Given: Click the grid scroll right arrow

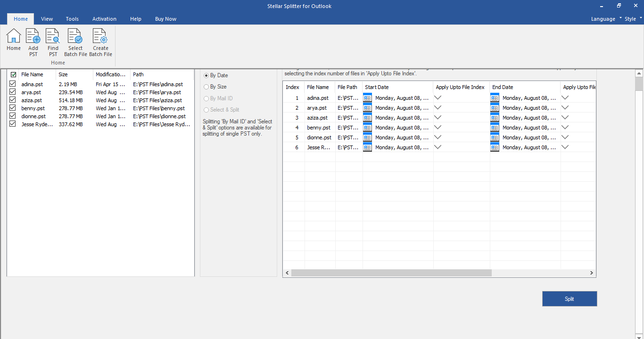Looking at the screenshot, I should (x=592, y=273).
